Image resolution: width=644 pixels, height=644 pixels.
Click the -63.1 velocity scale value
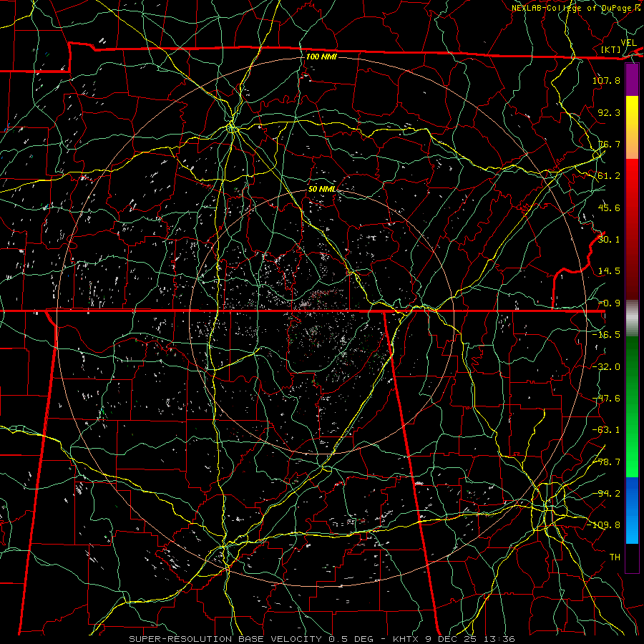pos(606,430)
